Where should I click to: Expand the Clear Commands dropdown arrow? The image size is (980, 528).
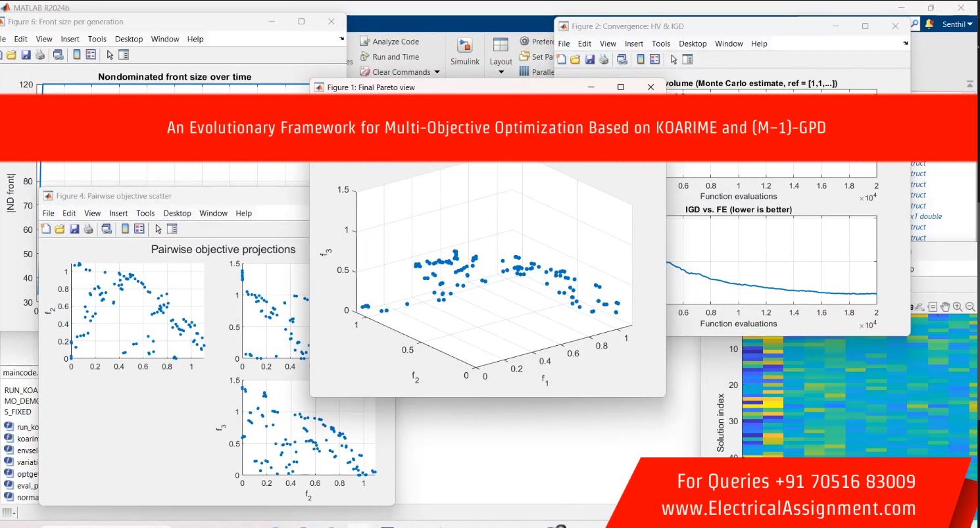click(436, 72)
